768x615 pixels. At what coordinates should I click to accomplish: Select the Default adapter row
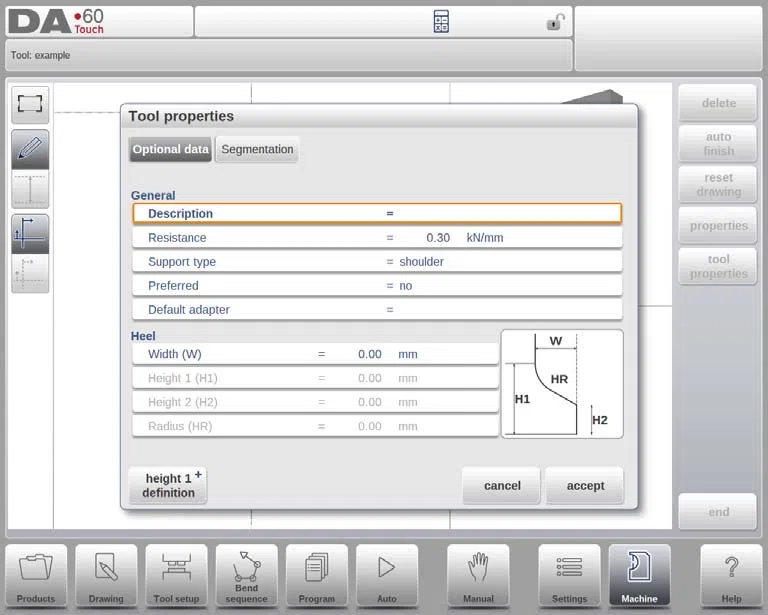pos(377,309)
